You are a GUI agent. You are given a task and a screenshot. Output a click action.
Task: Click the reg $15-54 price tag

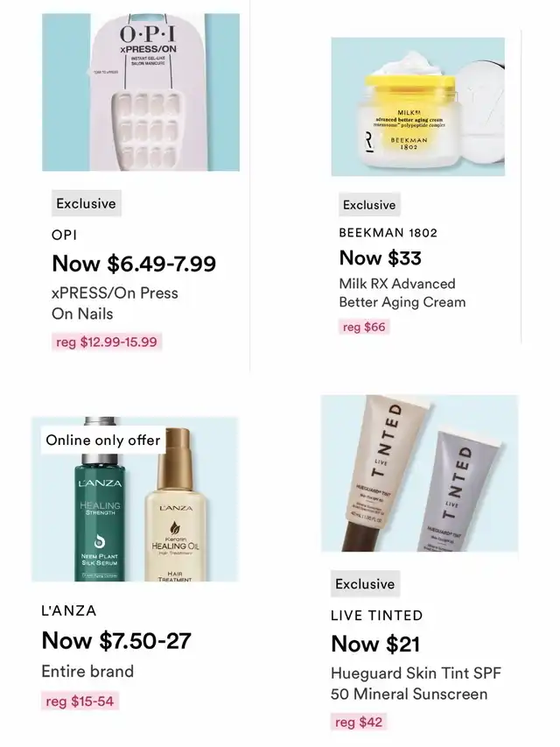[80, 701]
